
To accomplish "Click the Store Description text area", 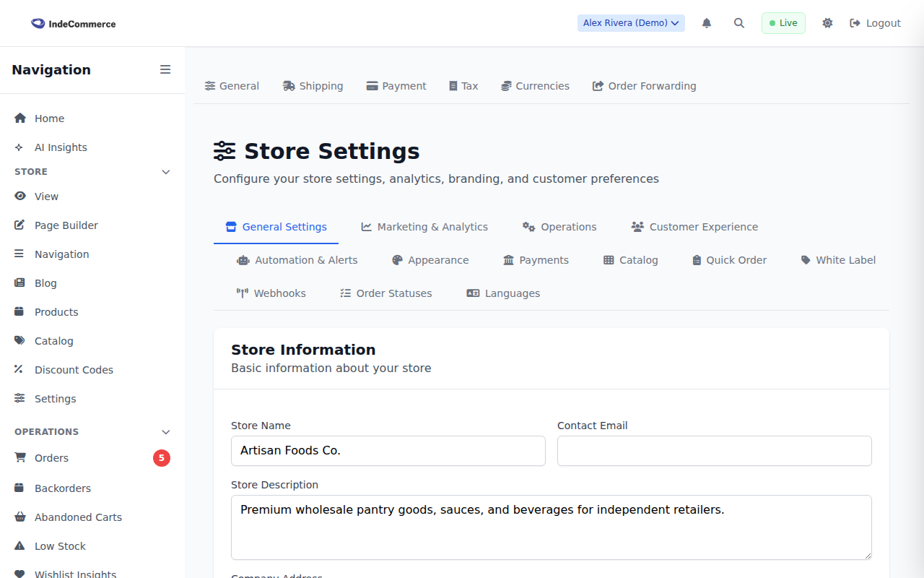I will [x=552, y=527].
